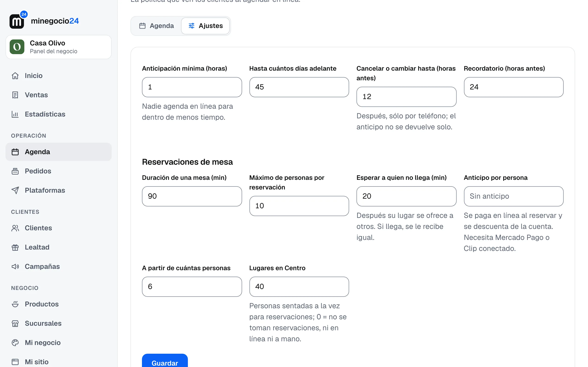Open Plataformas via the paper plane icon

[15, 190]
